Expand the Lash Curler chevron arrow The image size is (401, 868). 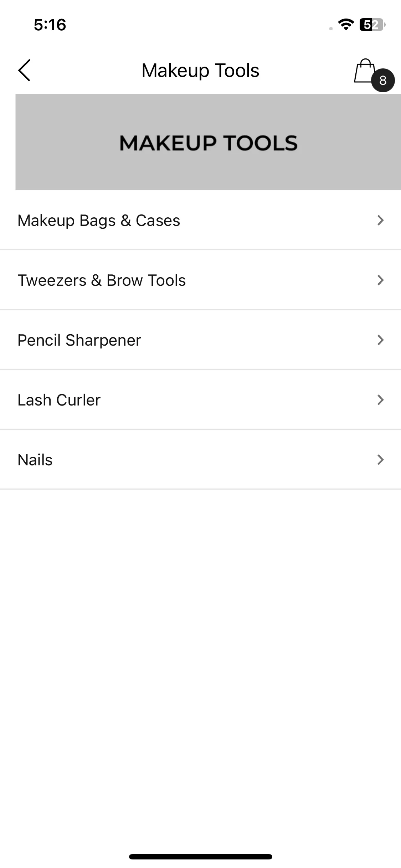click(x=380, y=400)
